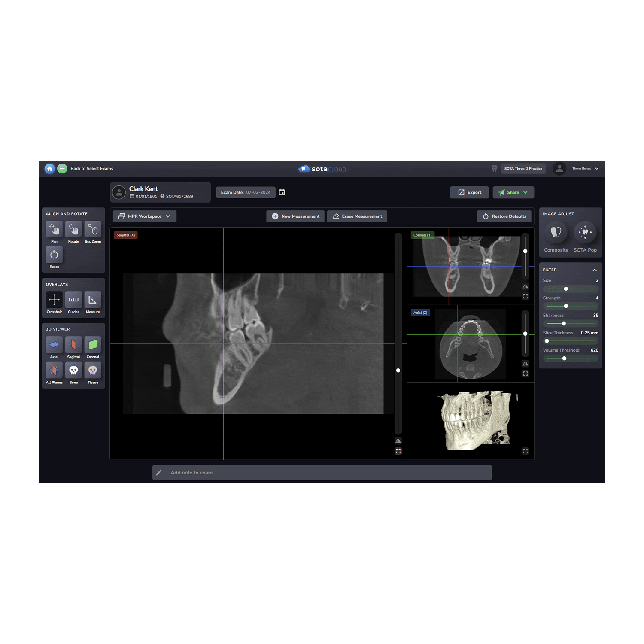Switch 3D viewer to Bone rendering
Image resolution: width=644 pixels, height=644 pixels.
(x=73, y=370)
